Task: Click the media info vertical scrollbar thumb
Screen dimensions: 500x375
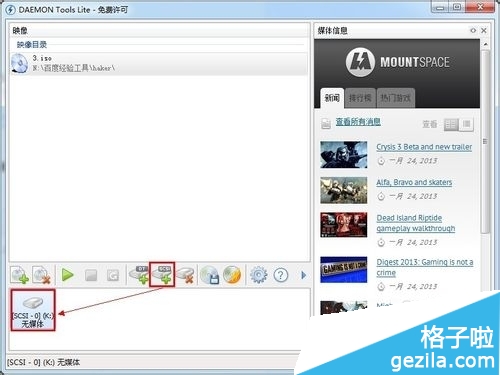Action: (x=486, y=142)
